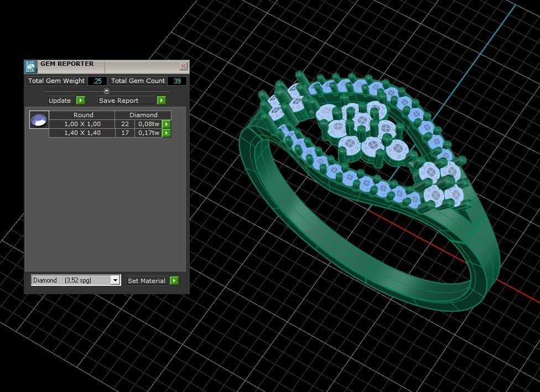
Task: Click the green arrow for 1,40 X 1,40 row
Action: 167,133
